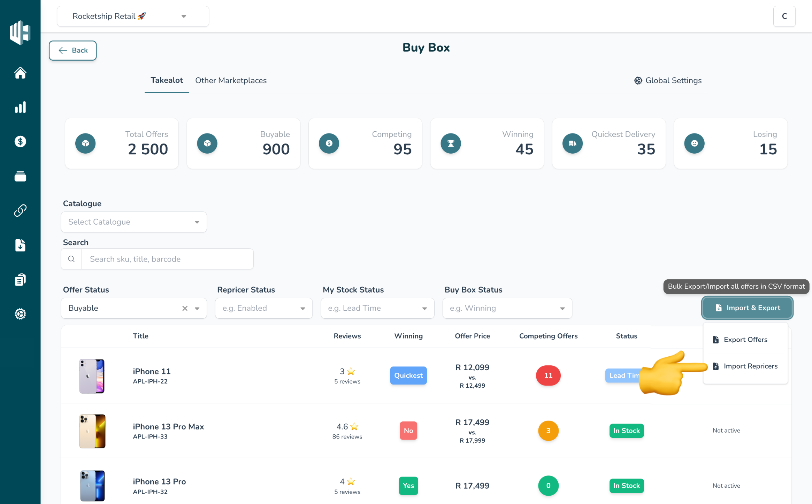Viewport: 812px width, 504px height.
Task: Choose Export Offers from the menu
Action: (745, 340)
